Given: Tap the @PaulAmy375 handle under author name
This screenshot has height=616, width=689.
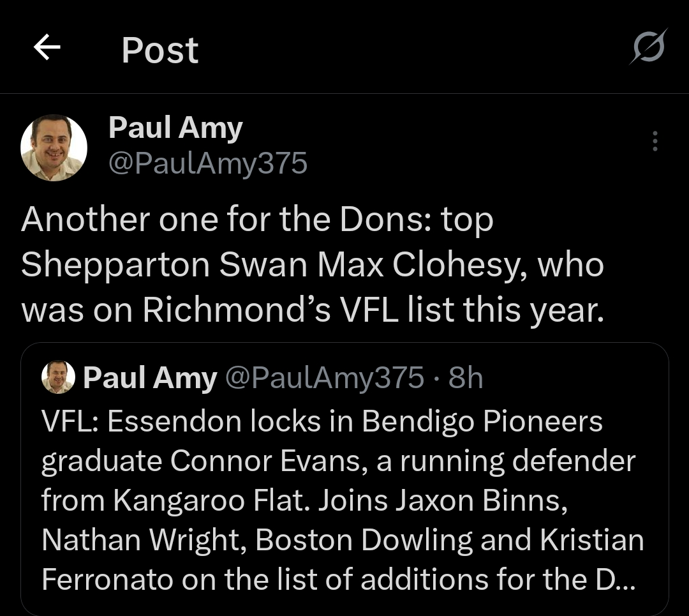Looking at the screenshot, I should 208,163.
